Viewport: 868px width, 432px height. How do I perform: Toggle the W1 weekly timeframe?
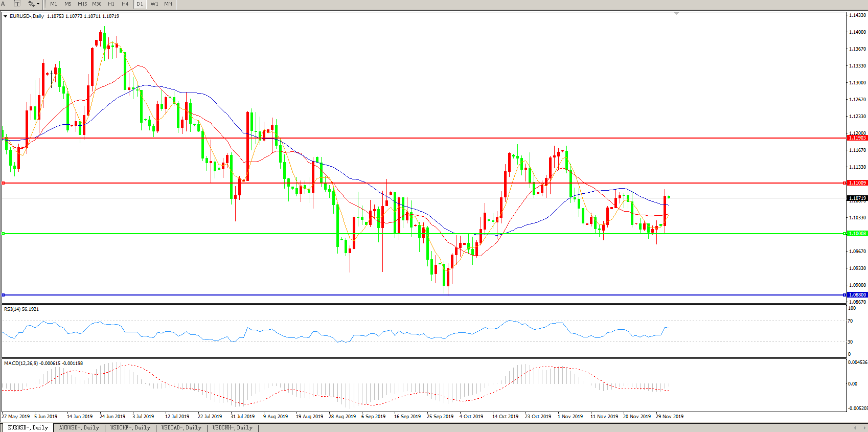pos(154,4)
